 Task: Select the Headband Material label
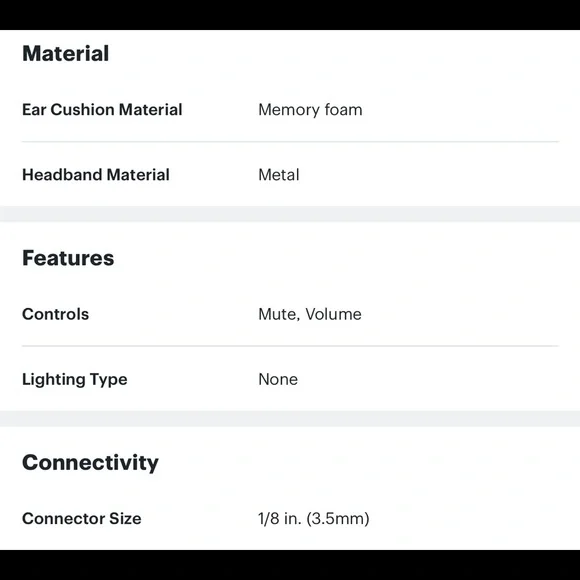[x=96, y=175]
